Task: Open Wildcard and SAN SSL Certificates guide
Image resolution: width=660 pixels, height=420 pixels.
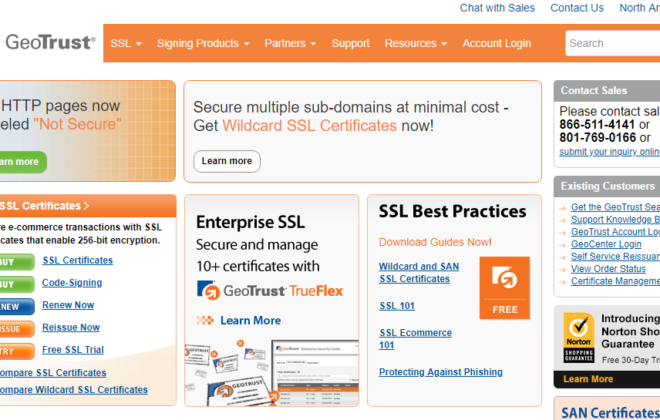Action: click(x=419, y=273)
